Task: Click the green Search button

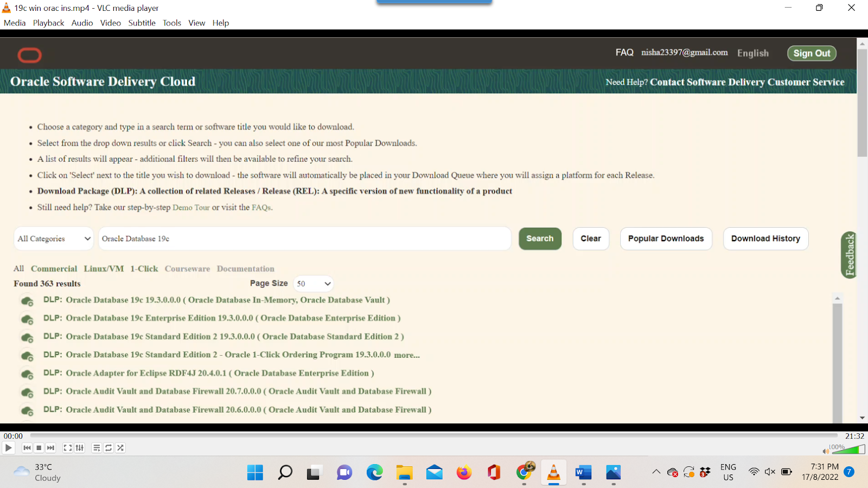Action: pos(540,239)
